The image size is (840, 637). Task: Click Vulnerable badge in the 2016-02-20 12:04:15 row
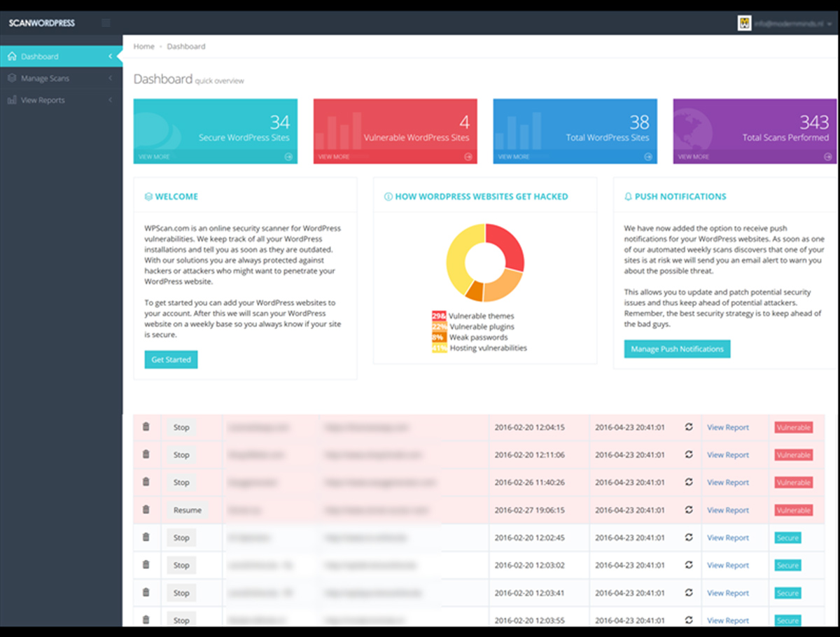tap(794, 427)
